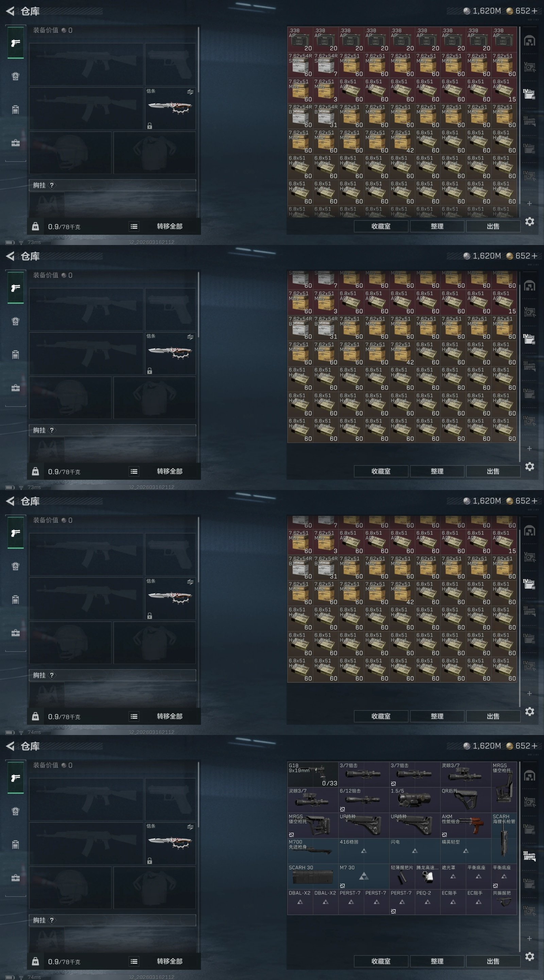
Task: Add storage page with plus icon beside attachments grid
Action: tap(529, 938)
